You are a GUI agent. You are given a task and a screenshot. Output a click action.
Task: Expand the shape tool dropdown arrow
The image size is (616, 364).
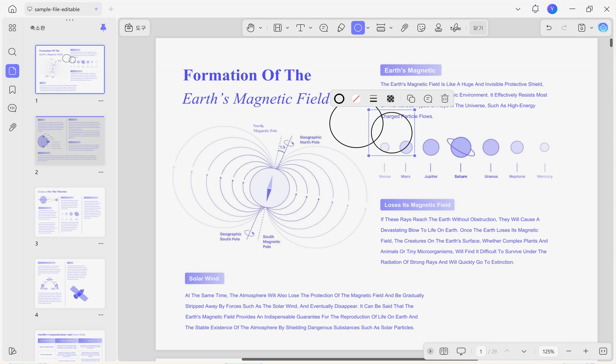pos(368,28)
